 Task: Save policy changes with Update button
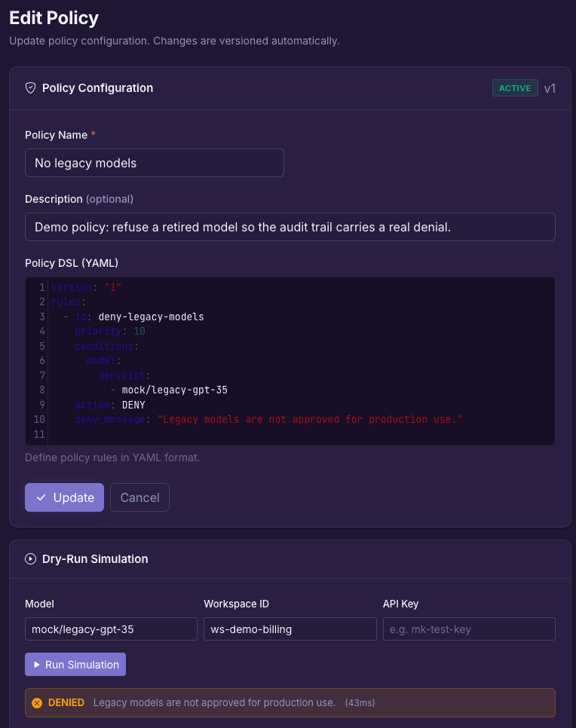pyautogui.click(x=64, y=497)
